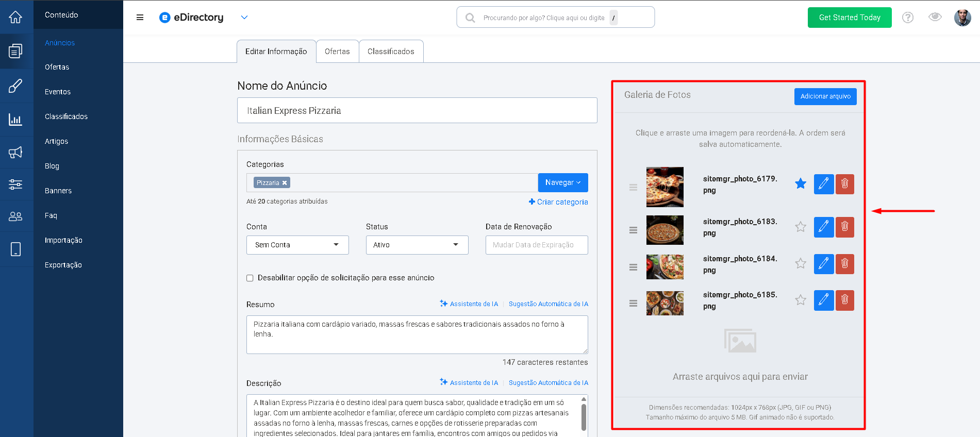Select the content documents sidebar icon
This screenshot has width=980, height=437.
point(15,51)
